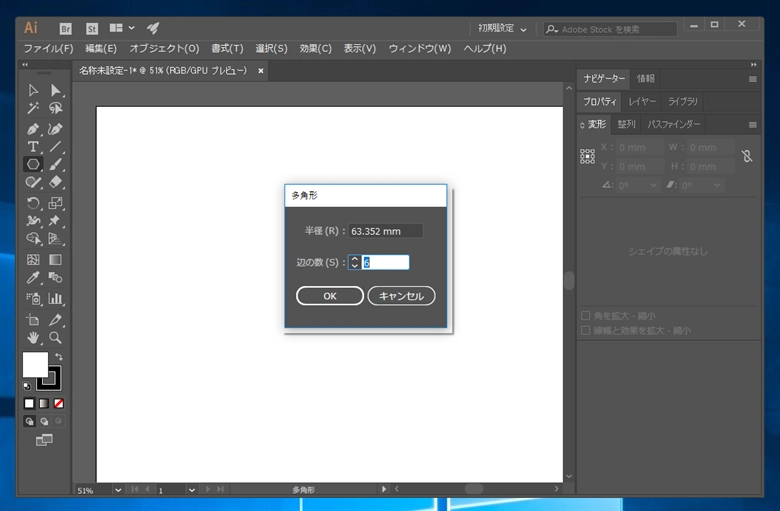Screen dimensions: 780x511
Task: Open the オブジェクト(O) menu
Action: tap(164, 48)
